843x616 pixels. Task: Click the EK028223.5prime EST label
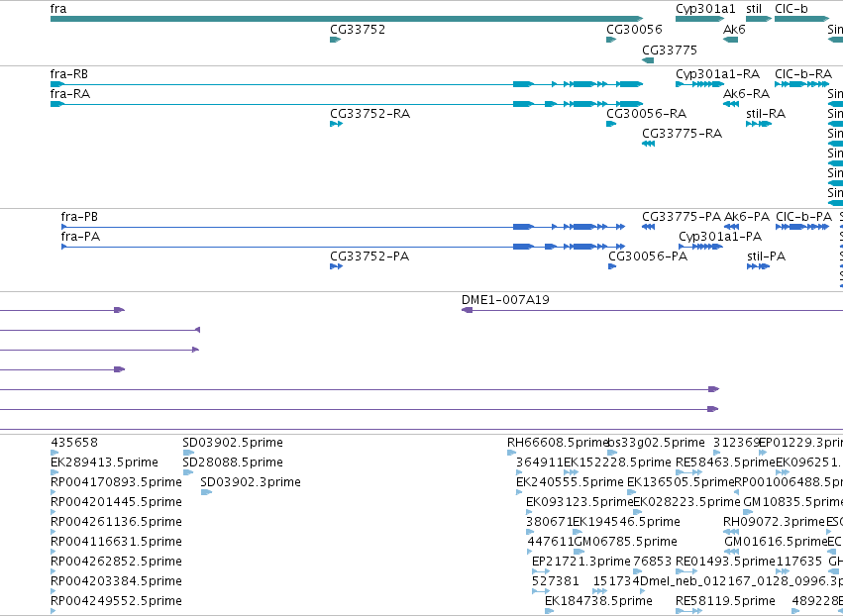pos(687,502)
